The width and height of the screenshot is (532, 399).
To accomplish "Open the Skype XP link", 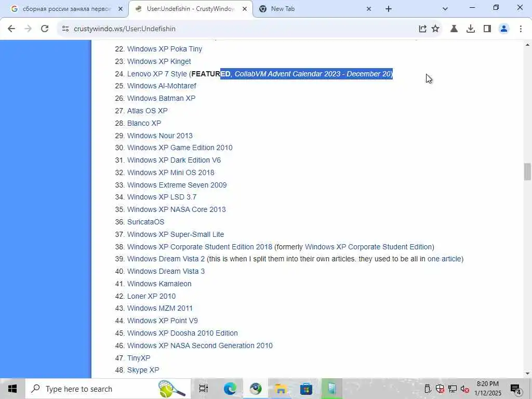I will [x=143, y=370].
